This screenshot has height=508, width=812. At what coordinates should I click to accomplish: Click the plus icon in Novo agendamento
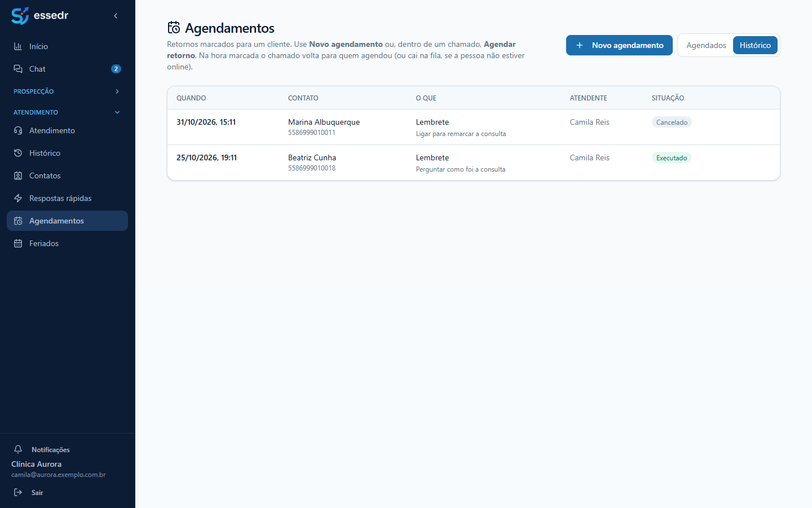point(580,45)
